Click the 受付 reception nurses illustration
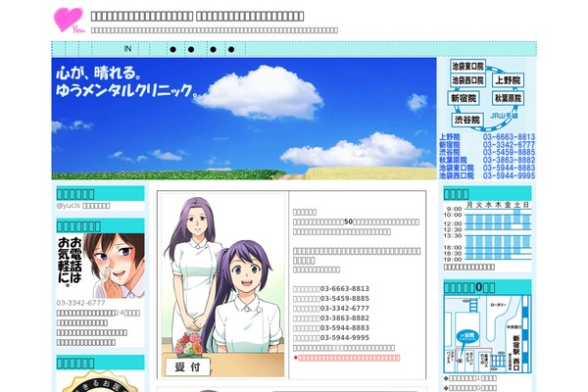588x392 pixels. click(x=222, y=285)
